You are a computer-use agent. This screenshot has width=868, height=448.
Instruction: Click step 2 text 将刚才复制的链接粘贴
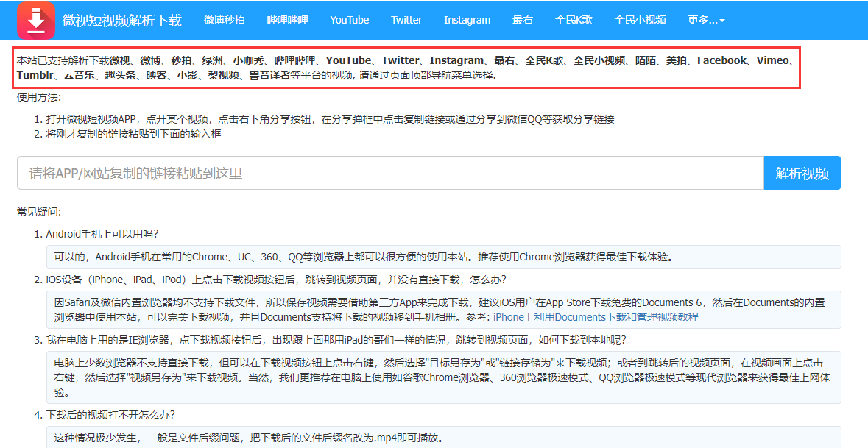coord(133,134)
